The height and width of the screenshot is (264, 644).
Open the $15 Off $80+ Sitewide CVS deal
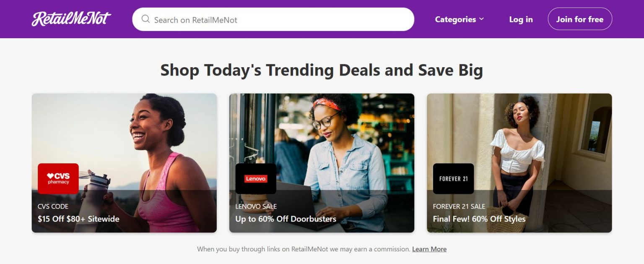pyautogui.click(x=124, y=162)
